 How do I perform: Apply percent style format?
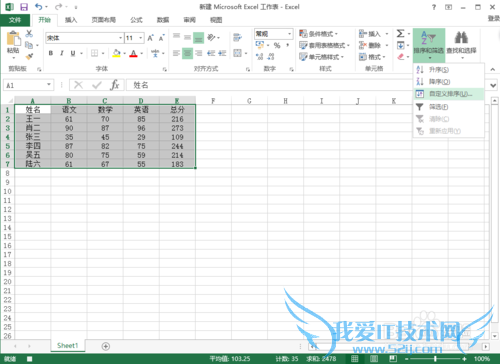[x=277, y=45]
